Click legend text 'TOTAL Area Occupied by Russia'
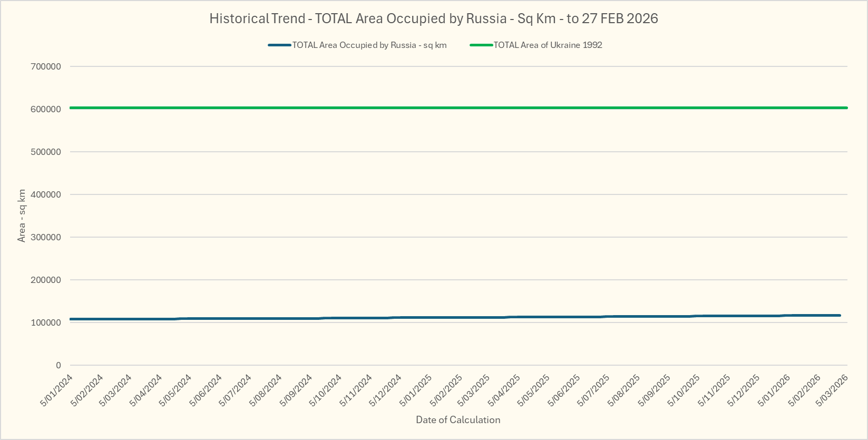This screenshot has width=868, height=440. (369, 45)
